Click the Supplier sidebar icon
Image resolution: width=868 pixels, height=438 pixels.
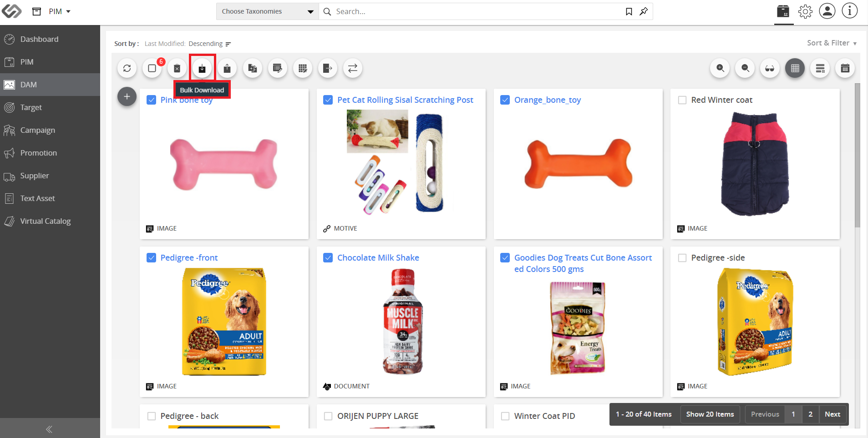9,176
